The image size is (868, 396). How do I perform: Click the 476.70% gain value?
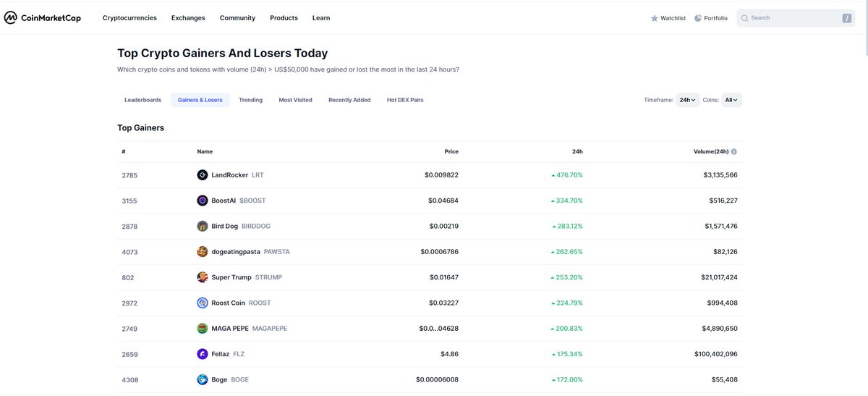(566, 175)
